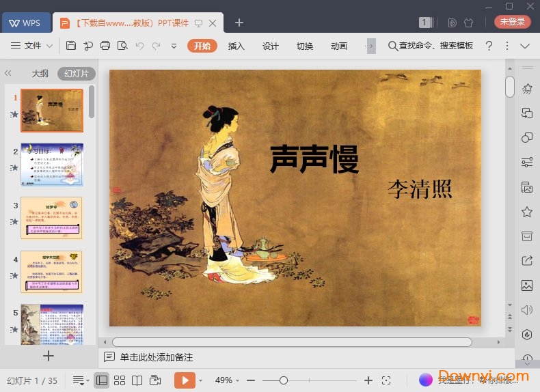Click the WPS home tab
The height and width of the screenshot is (392, 540).
click(26, 23)
